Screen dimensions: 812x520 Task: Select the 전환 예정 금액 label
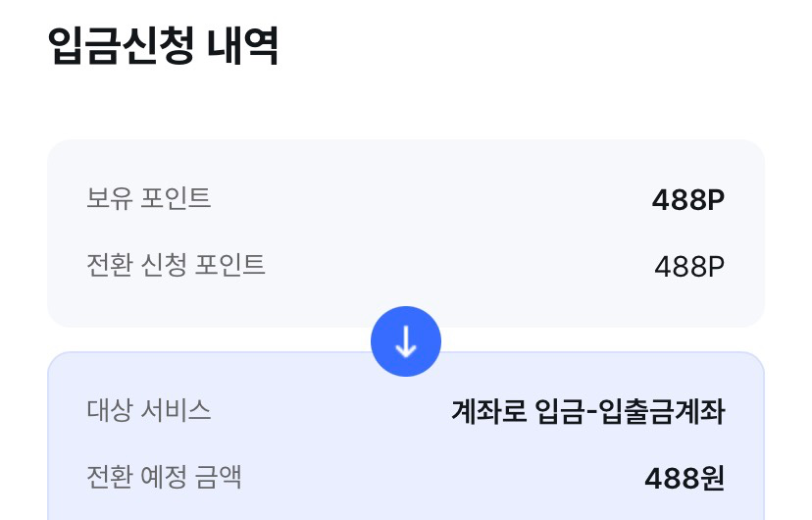coord(164,477)
